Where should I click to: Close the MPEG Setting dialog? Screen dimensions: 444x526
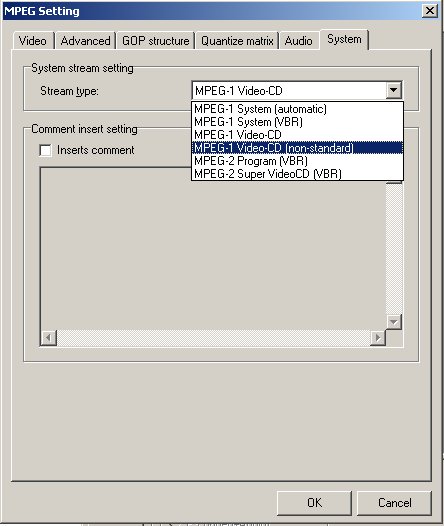tap(430, 11)
